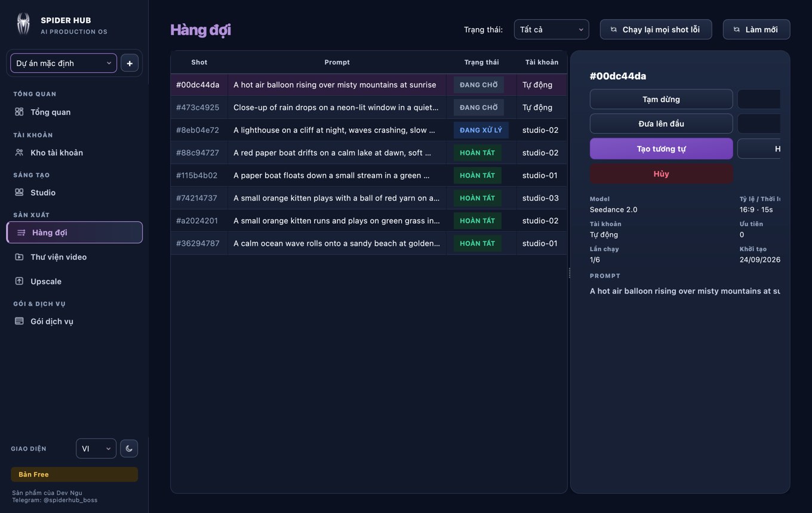
Task: Click the #00dc44da detail panel title
Action: 618,76
